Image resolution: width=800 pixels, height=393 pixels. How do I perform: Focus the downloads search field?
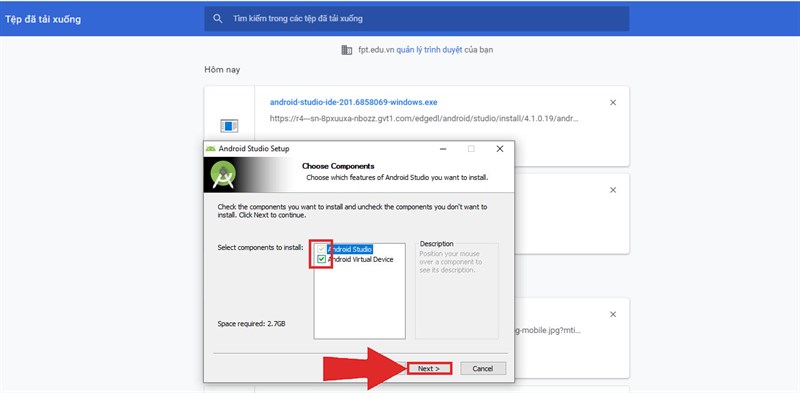416,18
